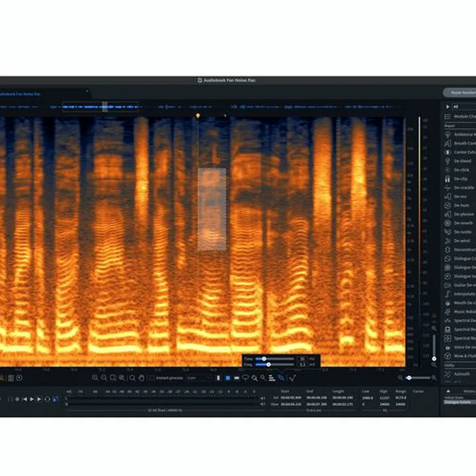Enable the Instant process checkbox
Image resolution: width=476 pixels, height=476 pixels.
[152, 378]
